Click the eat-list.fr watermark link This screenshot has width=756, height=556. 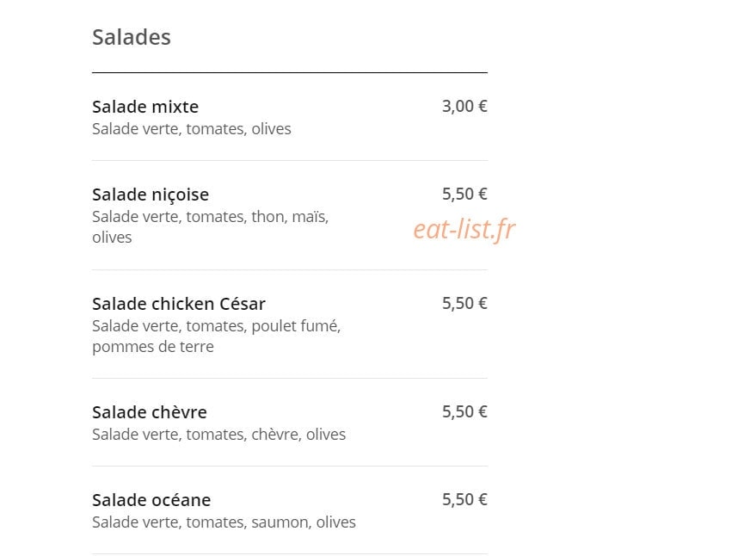(464, 229)
